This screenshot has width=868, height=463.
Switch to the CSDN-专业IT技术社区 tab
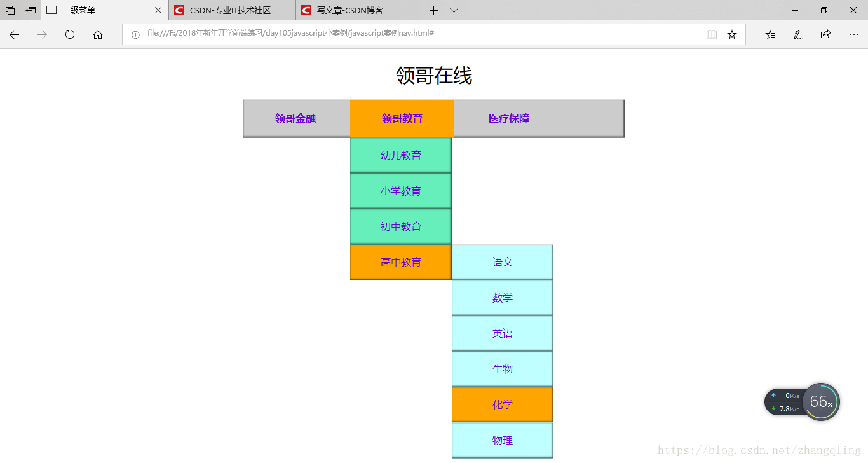[x=232, y=10]
